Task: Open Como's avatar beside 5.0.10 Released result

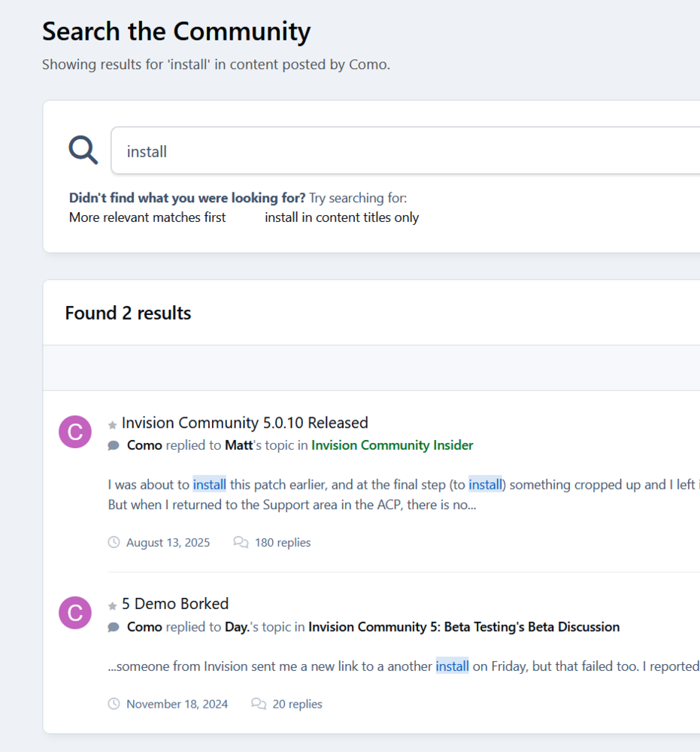Action: 75,432
